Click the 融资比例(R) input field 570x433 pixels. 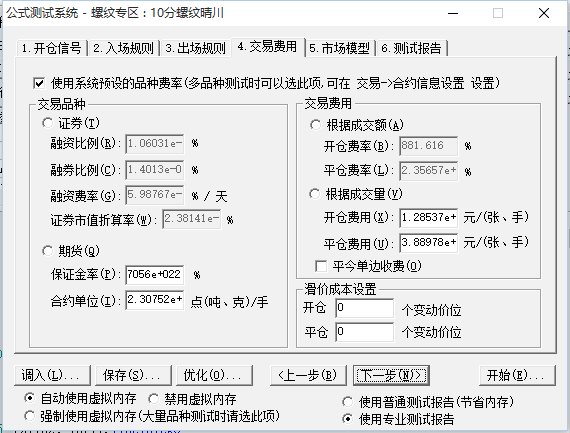pos(154,144)
